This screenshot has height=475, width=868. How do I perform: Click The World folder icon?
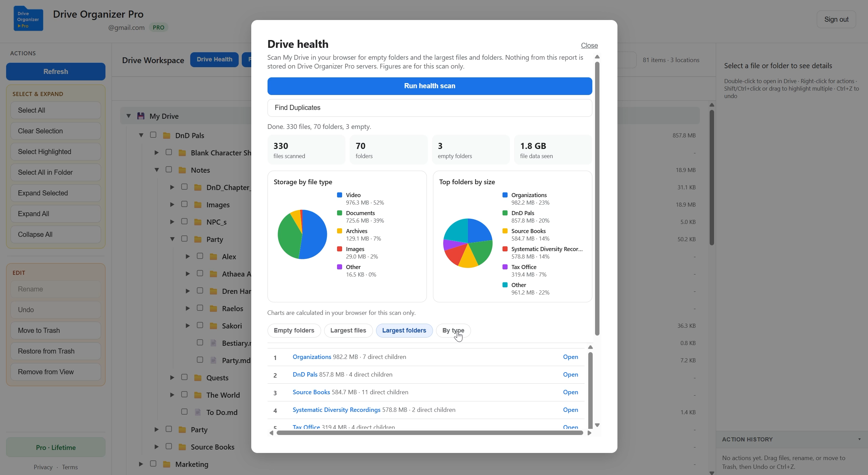click(198, 395)
